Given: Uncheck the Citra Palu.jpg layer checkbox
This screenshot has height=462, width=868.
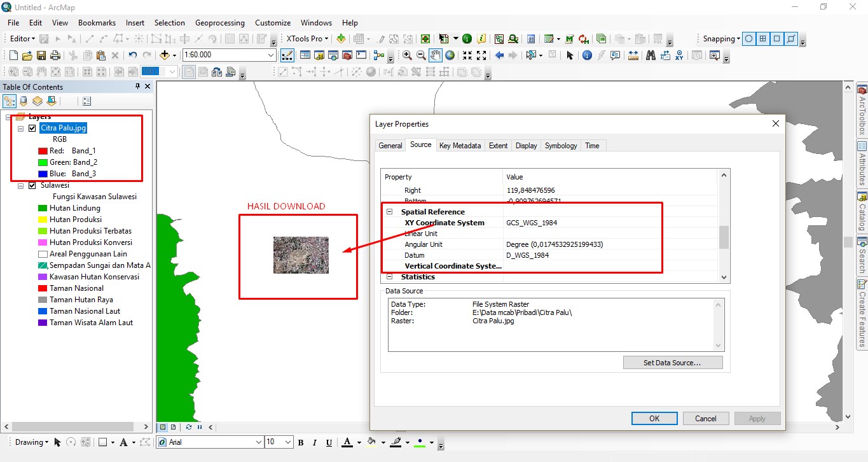Looking at the screenshot, I should pos(32,128).
